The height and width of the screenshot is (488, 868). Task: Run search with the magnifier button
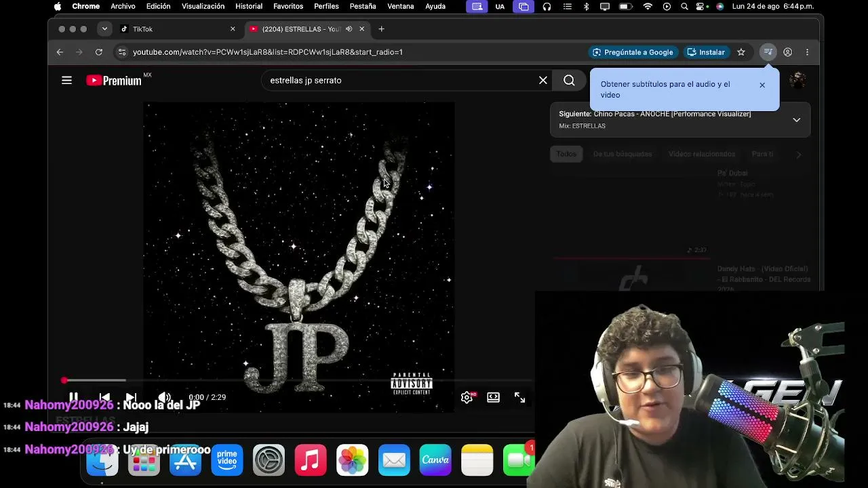click(x=569, y=80)
